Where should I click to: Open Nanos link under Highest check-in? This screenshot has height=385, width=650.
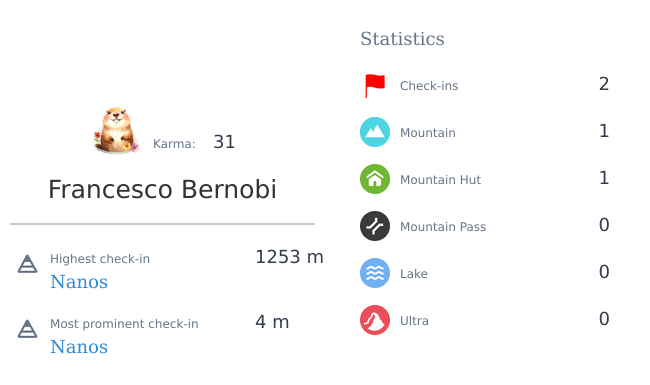79,282
